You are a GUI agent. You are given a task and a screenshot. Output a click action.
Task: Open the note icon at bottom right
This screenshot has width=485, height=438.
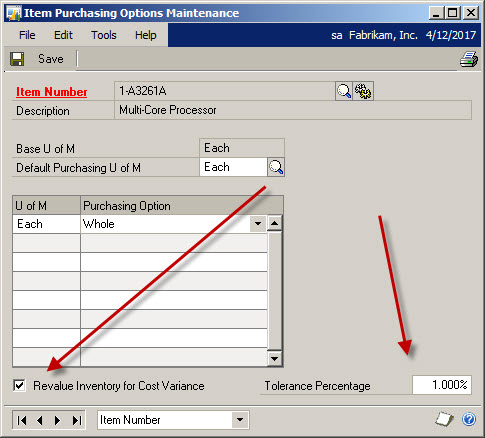(444, 419)
